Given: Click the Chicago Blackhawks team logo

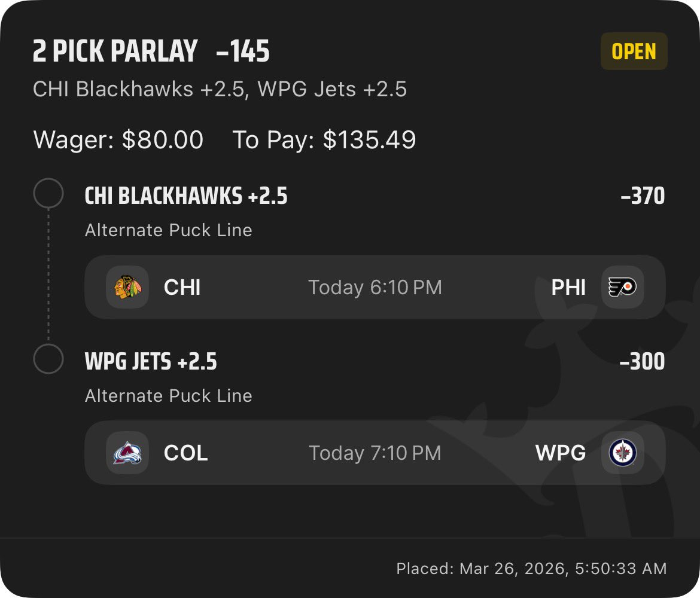Looking at the screenshot, I should 127,287.
